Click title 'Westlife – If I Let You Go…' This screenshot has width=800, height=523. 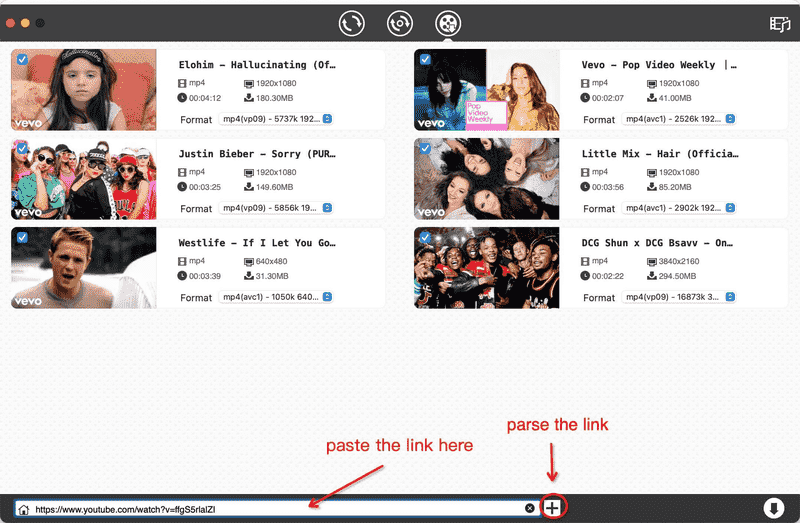[257, 243]
